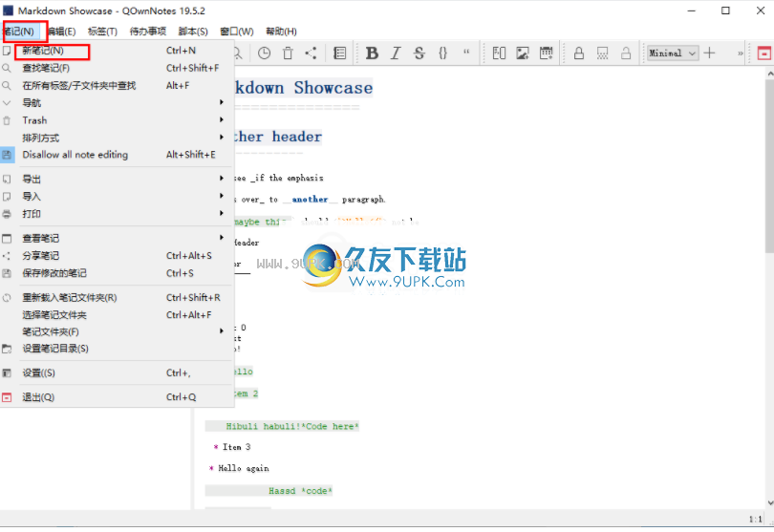The width and height of the screenshot is (774, 532).
Task: Click the closed padlock encrypt icon
Action: click(x=579, y=53)
